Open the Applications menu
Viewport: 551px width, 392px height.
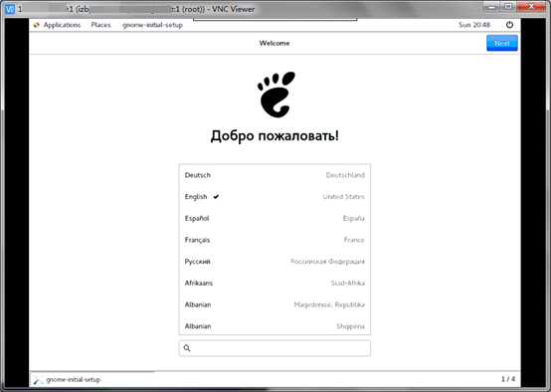click(62, 25)
